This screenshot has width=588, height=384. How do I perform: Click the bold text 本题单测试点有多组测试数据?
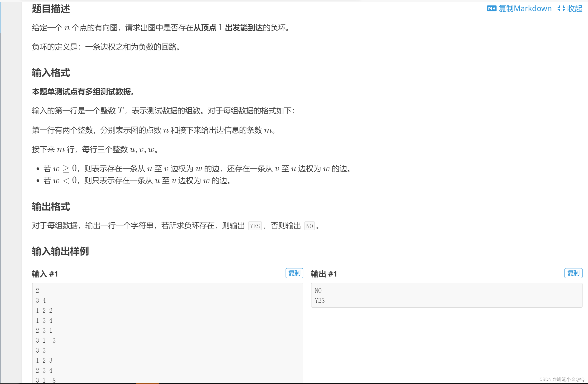pyautogui.click(x=83, y=92)
